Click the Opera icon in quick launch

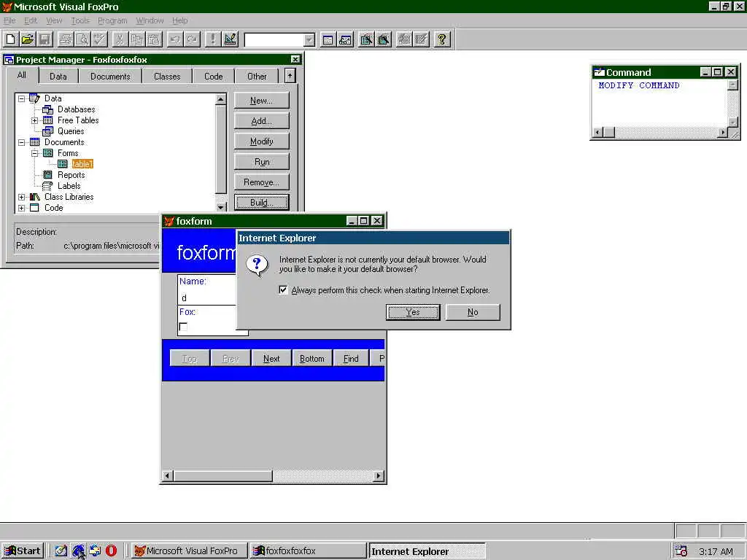pos(111,551)
